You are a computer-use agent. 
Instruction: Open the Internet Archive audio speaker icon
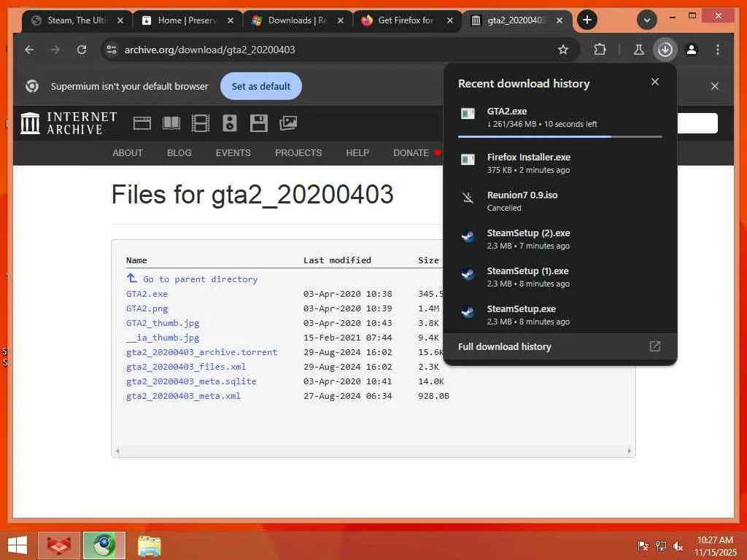coord(230,123)
